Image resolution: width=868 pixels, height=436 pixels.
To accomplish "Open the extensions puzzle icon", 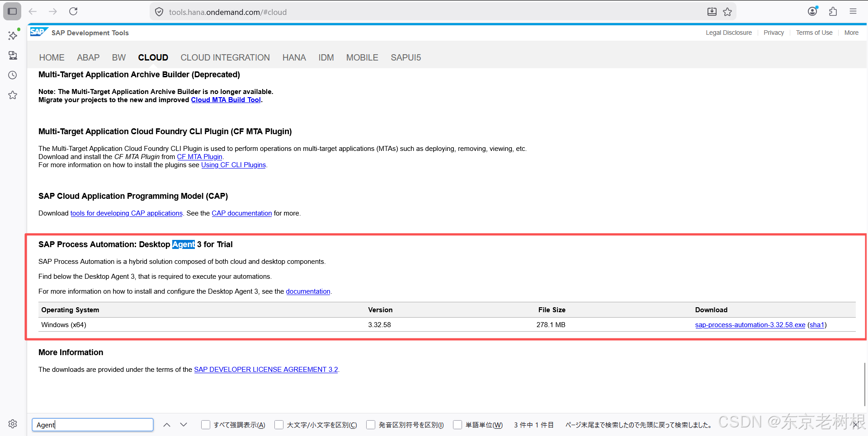I will point(833,11).
